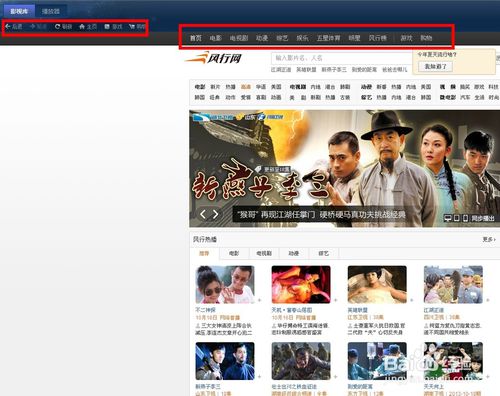The height and width of the screenshot is (396, 500).
Task: Show the previous banner with left arrow
Action: [x=203, y=214]
